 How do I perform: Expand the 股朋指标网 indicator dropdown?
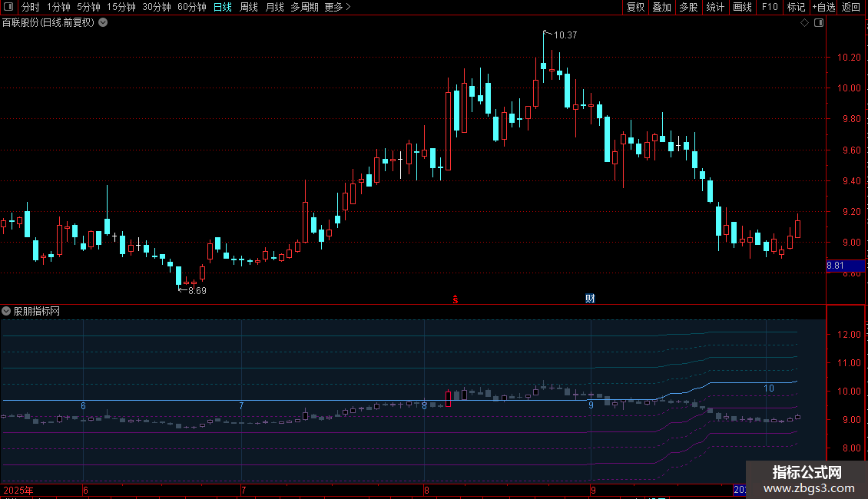point(6,312)
